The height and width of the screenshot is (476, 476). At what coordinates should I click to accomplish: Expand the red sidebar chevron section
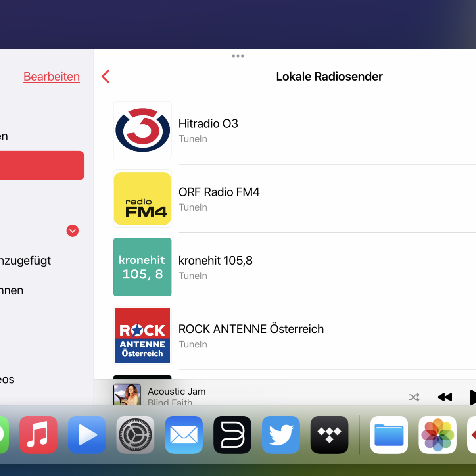tap(73, 231)
